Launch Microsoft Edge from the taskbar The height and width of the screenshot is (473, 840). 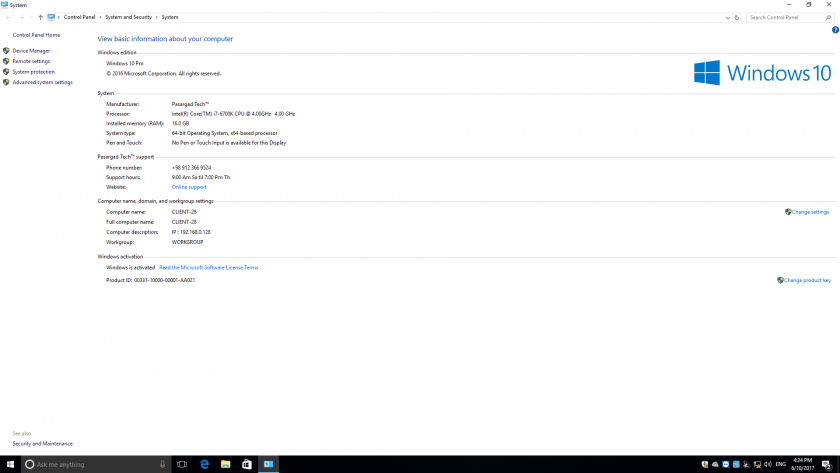pyautogui.click(x=204, y=464)
